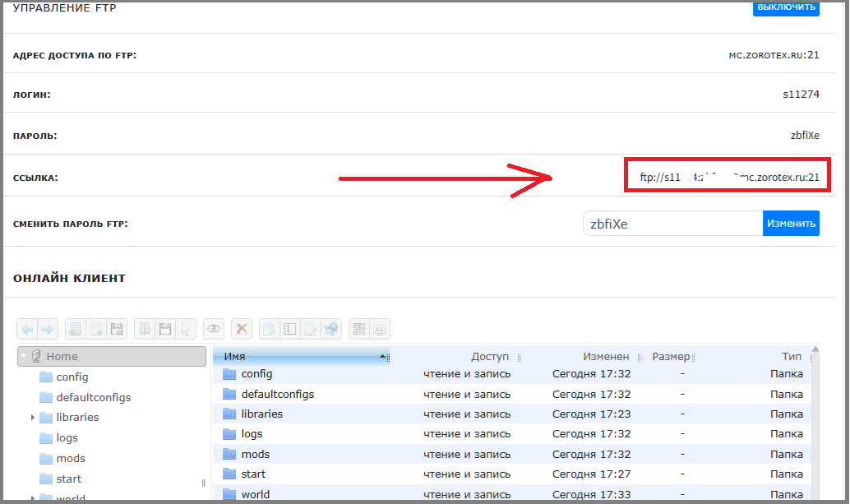Click Сегодня 17:27 date for start
The image size is (850, 504).
591,474
